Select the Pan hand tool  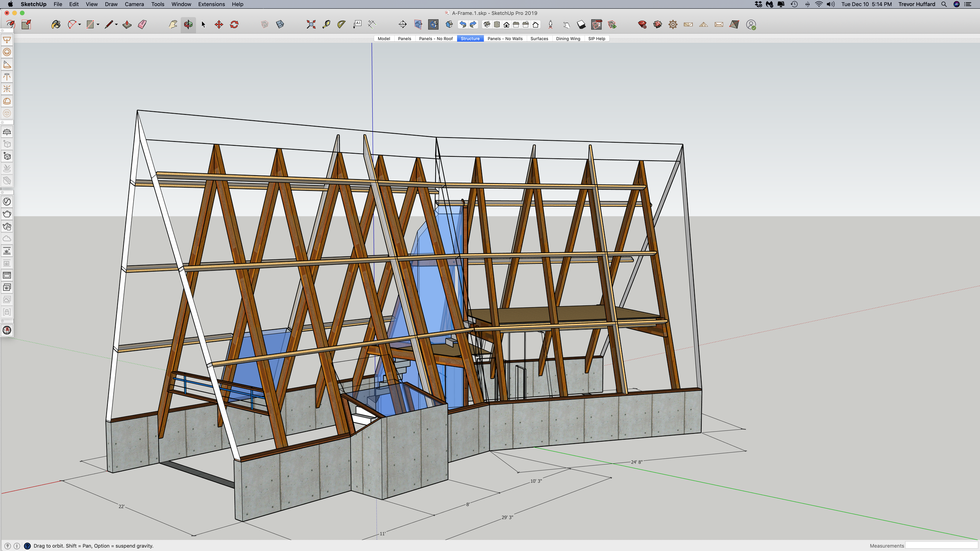pyautogui.click(x=173, y=25)
